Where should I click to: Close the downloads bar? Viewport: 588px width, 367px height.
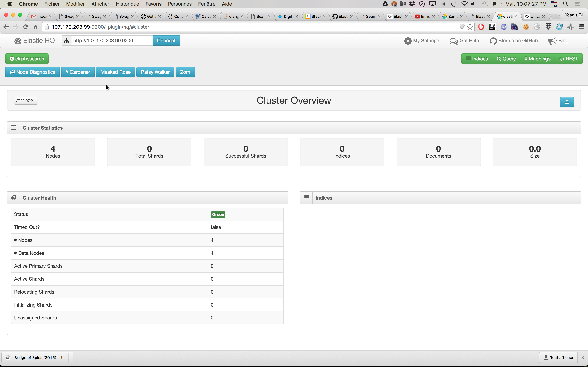coord(582,358)
